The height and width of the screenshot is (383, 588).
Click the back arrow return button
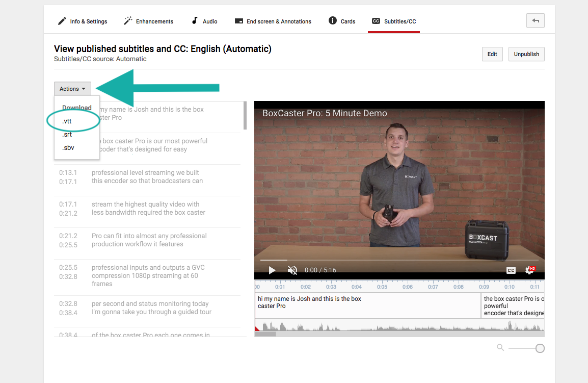click(x=535, y=20)
